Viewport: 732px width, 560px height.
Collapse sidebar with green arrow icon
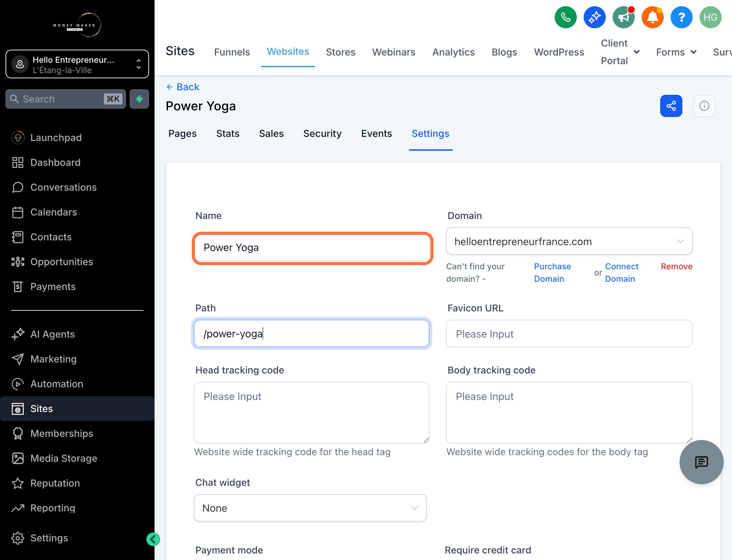click(153, 539)
